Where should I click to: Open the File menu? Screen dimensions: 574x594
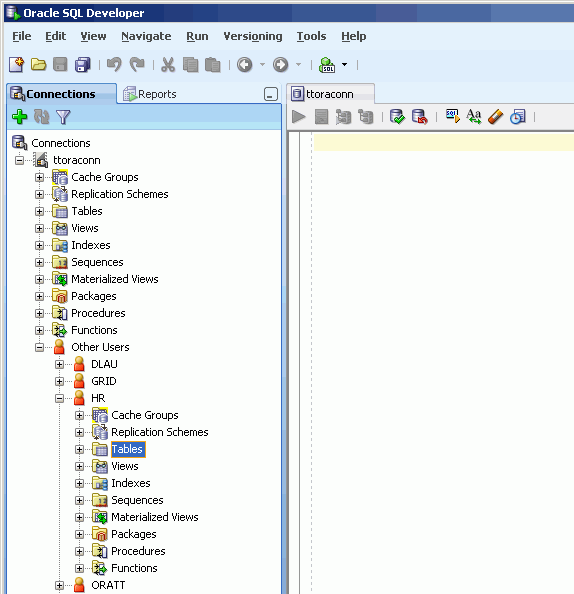pyautogui.click(x=22, y=36)
